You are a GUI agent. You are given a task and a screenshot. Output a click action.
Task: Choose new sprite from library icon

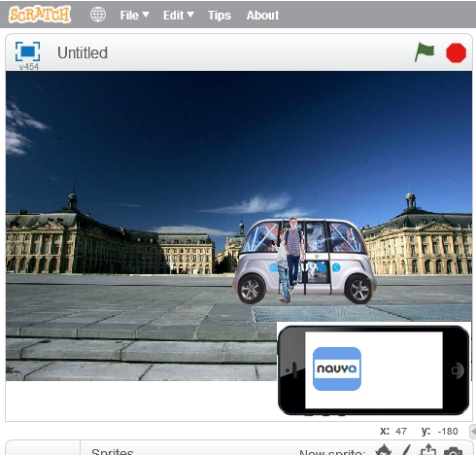click(383, 450)
